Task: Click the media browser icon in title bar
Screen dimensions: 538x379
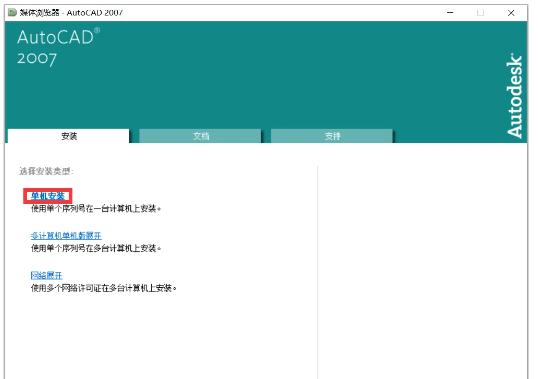Action: (12, 13)
